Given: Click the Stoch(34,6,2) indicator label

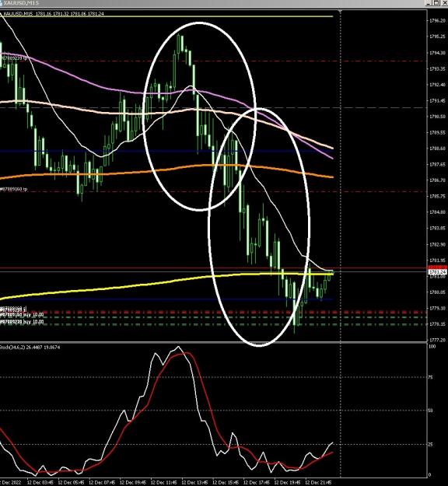Looking at the screenshot, I should click(30, 347).
